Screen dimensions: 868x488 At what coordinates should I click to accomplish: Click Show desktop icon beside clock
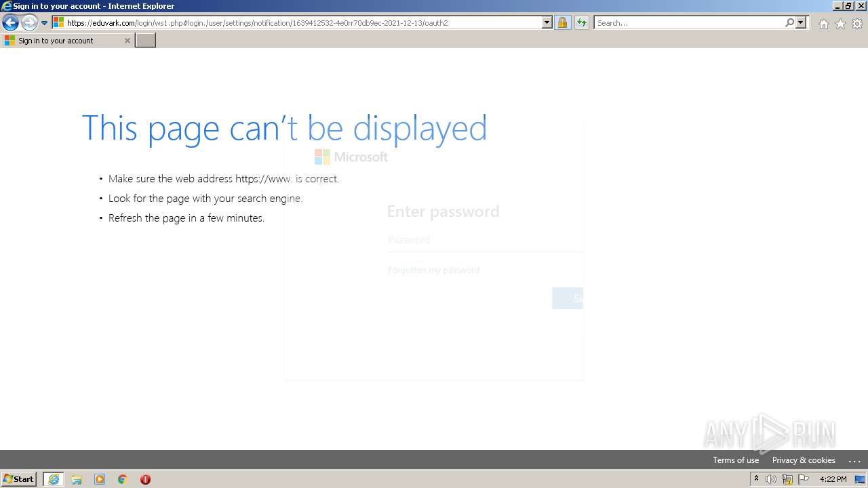860,479
